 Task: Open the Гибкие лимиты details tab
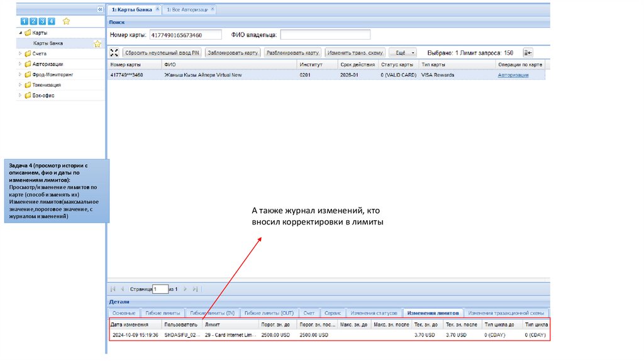pos(163,313)
